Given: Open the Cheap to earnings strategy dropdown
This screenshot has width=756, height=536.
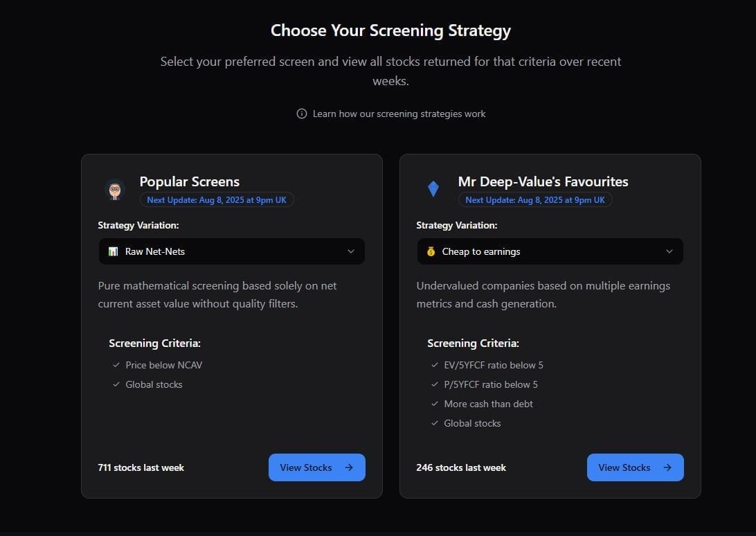Looking at the screenshot, I should point(550,251).
